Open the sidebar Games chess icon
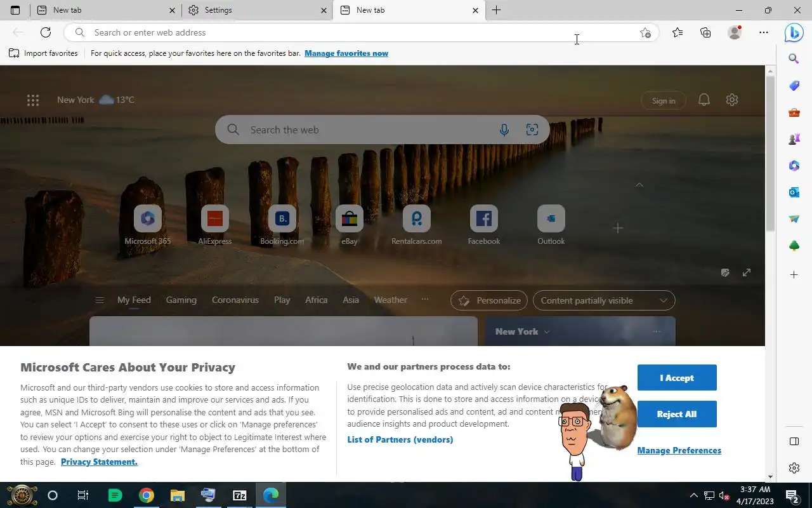Image resolution: width=812 pixels, height=508 pixels. click(794, 139)
